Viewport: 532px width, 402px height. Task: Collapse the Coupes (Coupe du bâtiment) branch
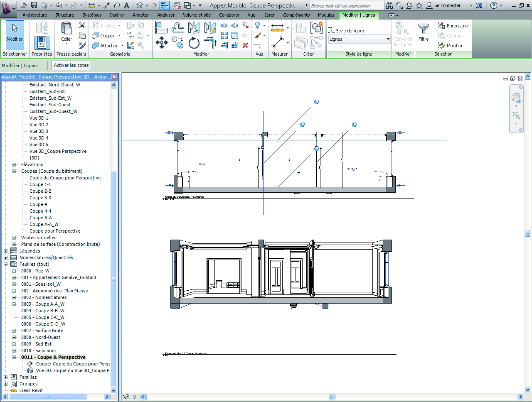point(14,171)
